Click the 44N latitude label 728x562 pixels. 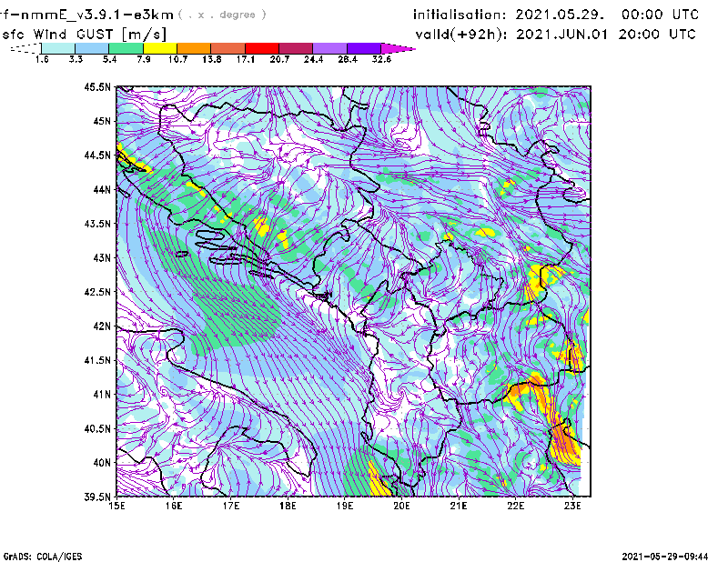pyautogui.click(x=102, y=189)
